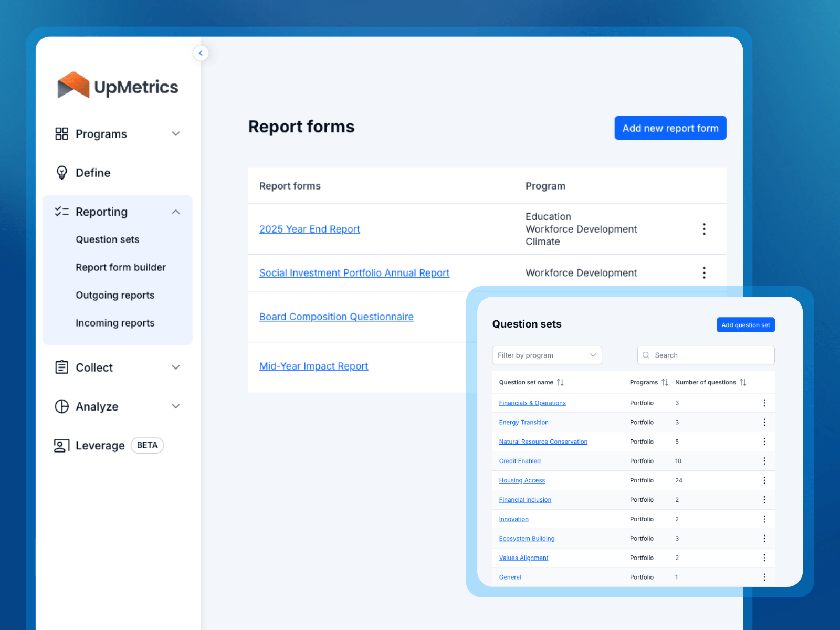The width and height of the screenshot is (840, 630).
Task: Open kebab menu for 2025 Year End Report
Action: point(704,229)
